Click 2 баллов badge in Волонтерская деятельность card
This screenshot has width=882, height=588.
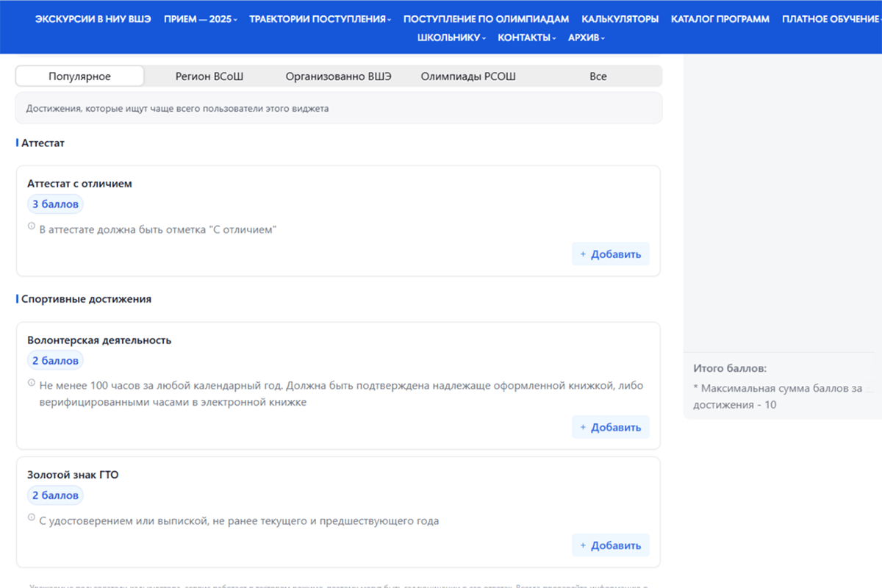click(x=55, y=361)
